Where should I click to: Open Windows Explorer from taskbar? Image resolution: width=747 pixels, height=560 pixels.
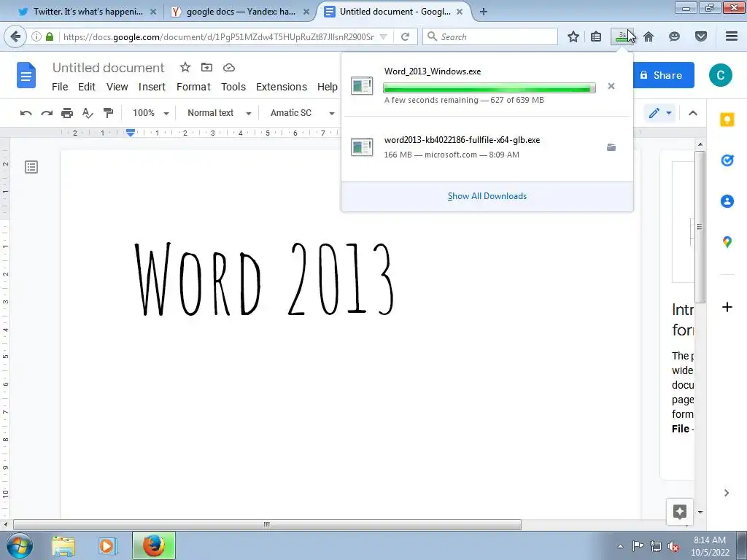63,546
